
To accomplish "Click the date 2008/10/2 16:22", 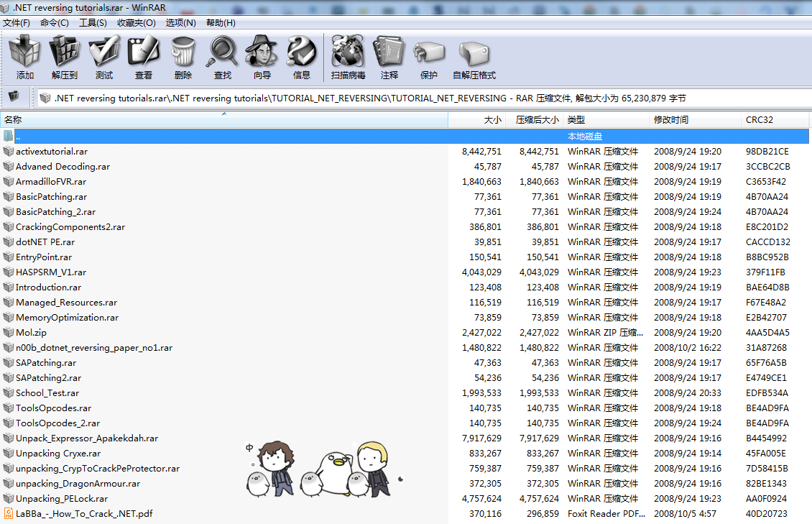I will [687, 347].
